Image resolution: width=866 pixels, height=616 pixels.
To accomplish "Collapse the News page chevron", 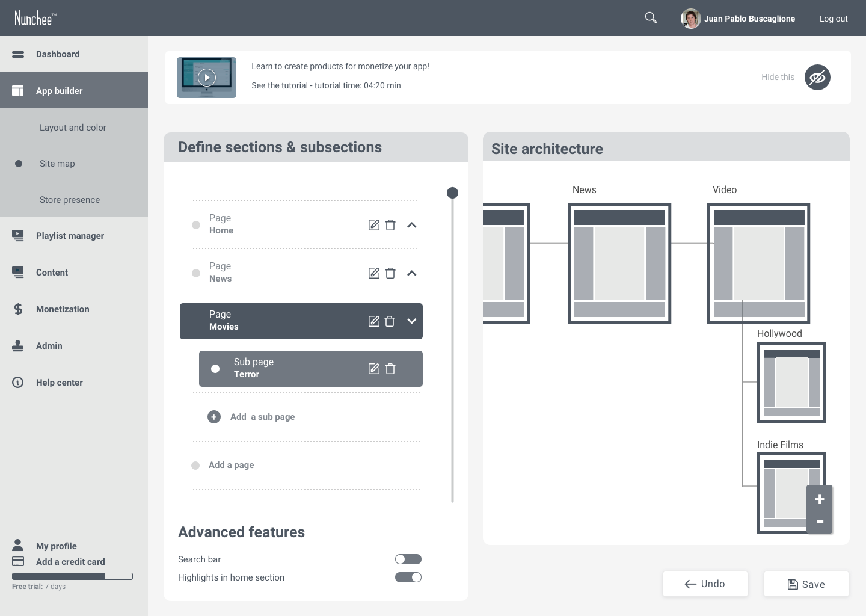I will pyautogui.click(x=412, y=273).
